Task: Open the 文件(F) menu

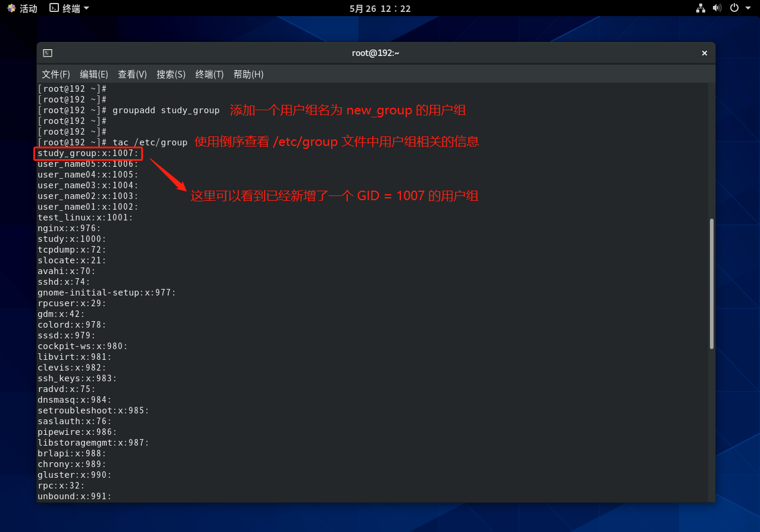Action: (56, 74)
